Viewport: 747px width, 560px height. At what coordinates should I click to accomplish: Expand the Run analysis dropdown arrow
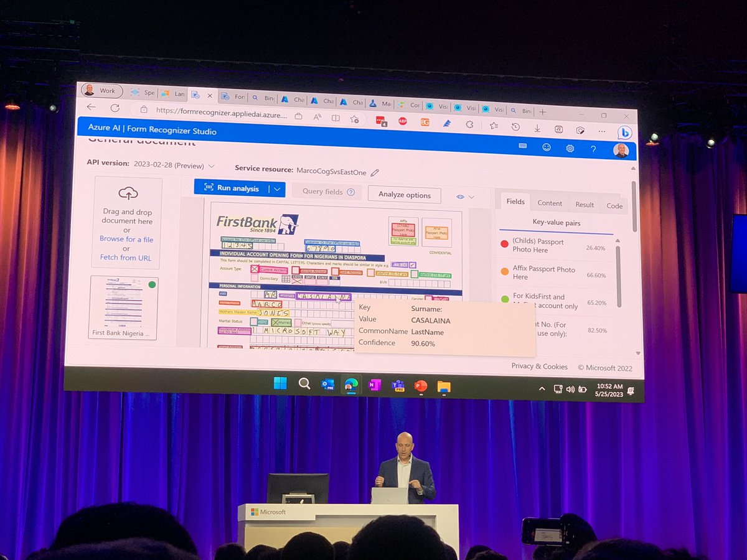coord(277,189)
